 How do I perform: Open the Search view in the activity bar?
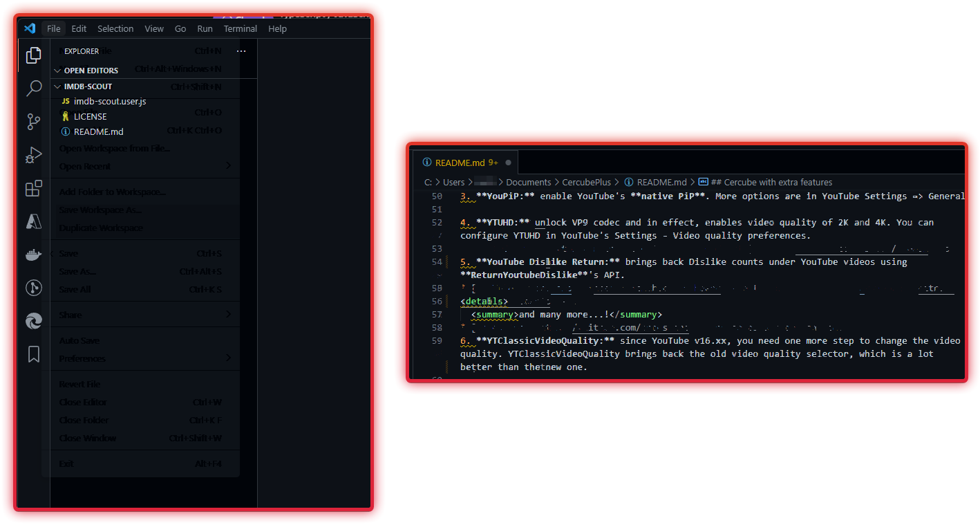(33, 89)
